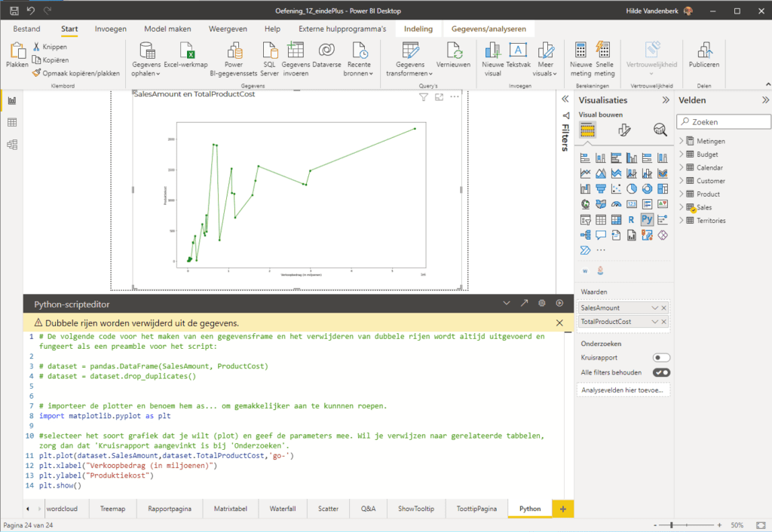Select the table visualization icon

(601, 219)
